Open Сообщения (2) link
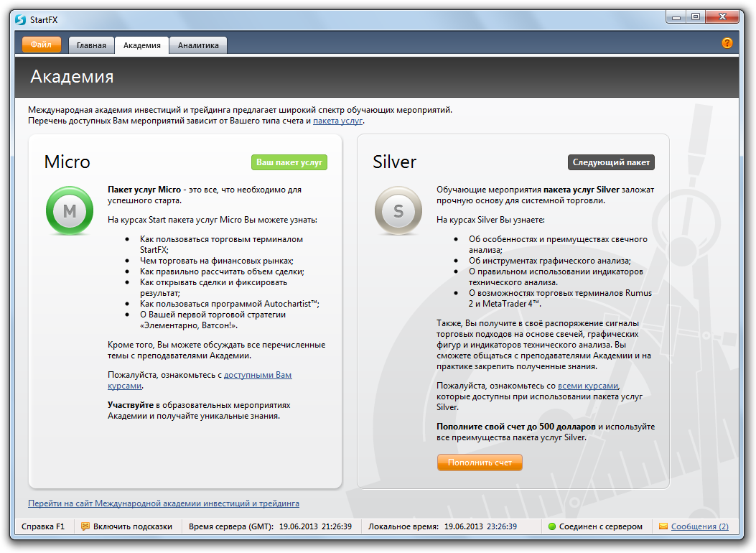The image size is (756, 553). pyautogui.click(x=699, y=526)
